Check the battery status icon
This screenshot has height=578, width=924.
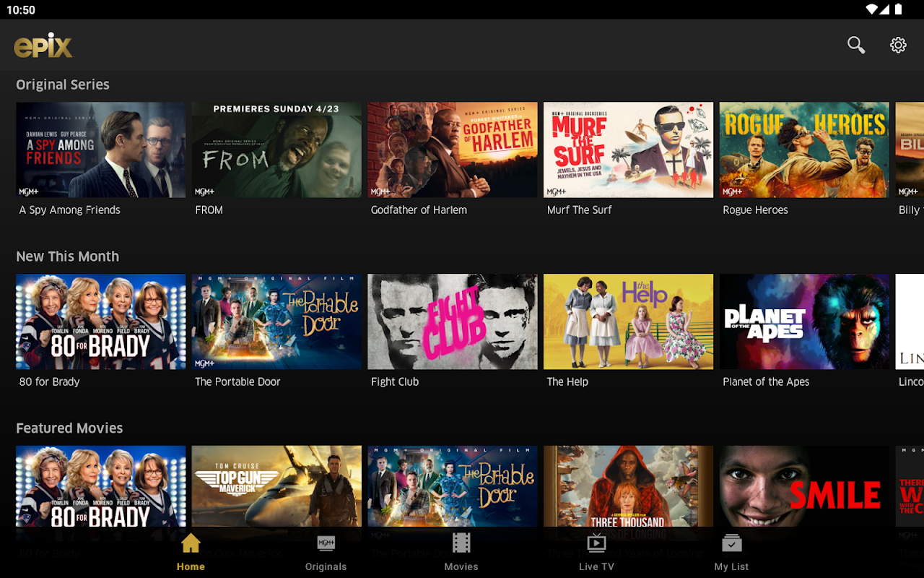coord(898,9)
